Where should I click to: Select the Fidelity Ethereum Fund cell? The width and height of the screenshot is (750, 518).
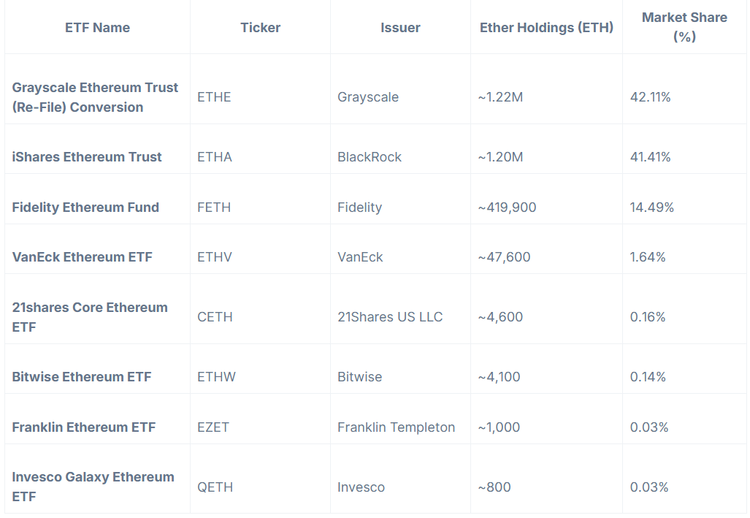point(85,207)
